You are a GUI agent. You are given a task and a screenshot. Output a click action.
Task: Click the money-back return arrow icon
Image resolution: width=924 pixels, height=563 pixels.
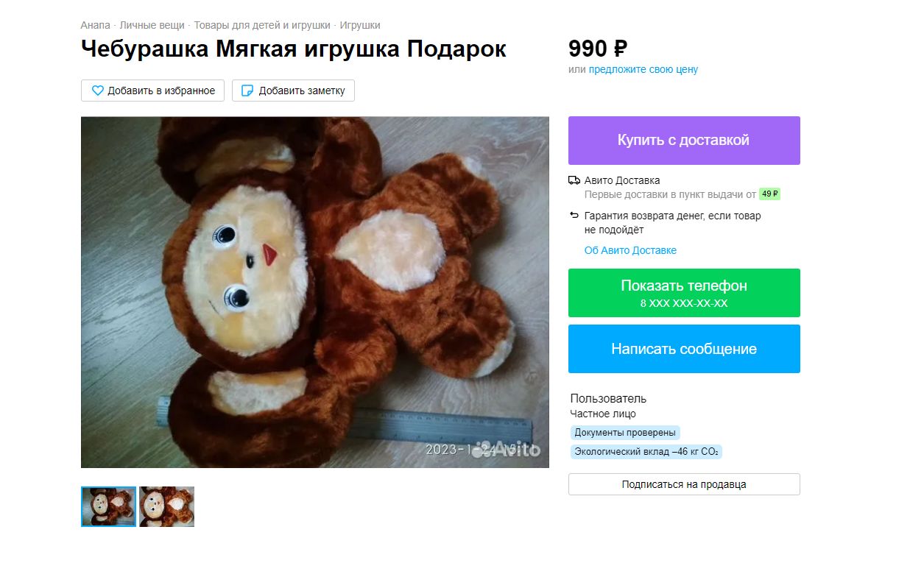(x=574, y=216)
